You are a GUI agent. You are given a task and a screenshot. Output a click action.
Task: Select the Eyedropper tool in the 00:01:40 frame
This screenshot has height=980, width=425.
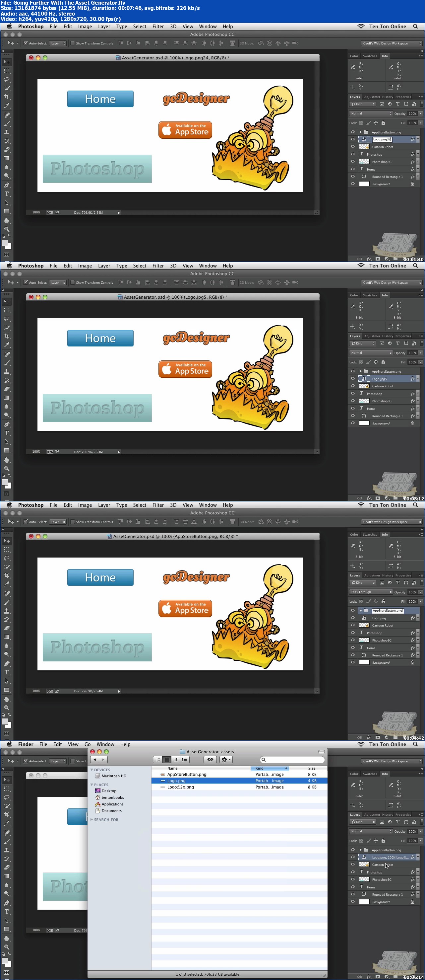[6, 106]
